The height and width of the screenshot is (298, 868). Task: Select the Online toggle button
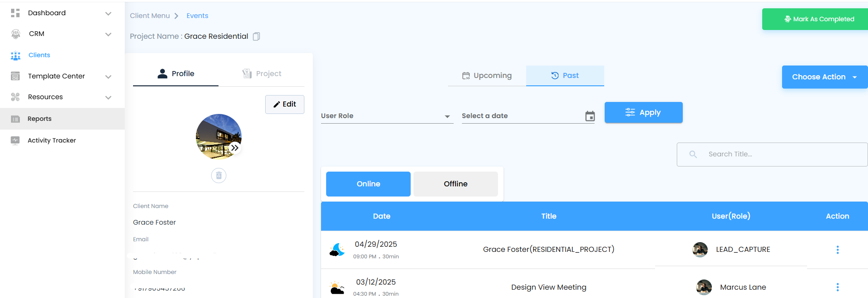point(368,184)
